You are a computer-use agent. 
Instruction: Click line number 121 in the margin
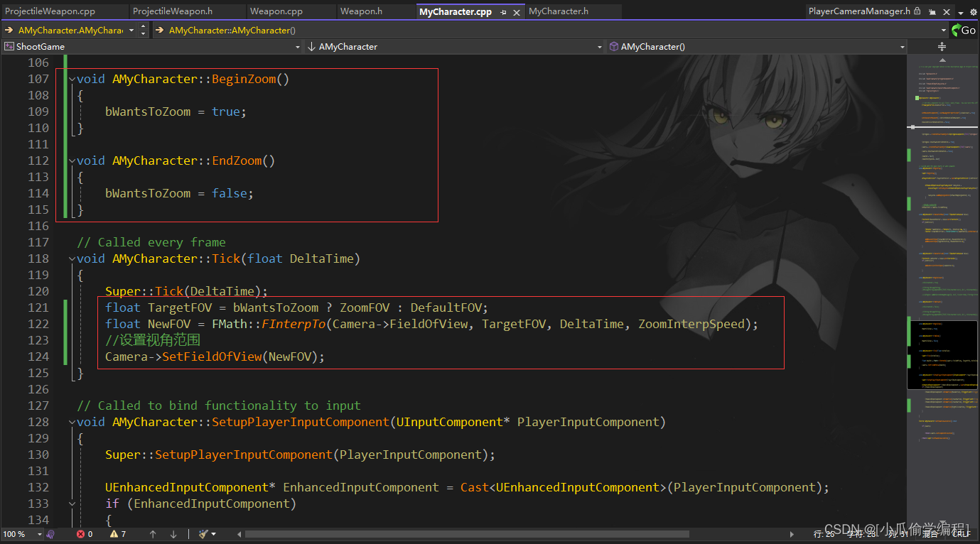[x=38, y=308]
